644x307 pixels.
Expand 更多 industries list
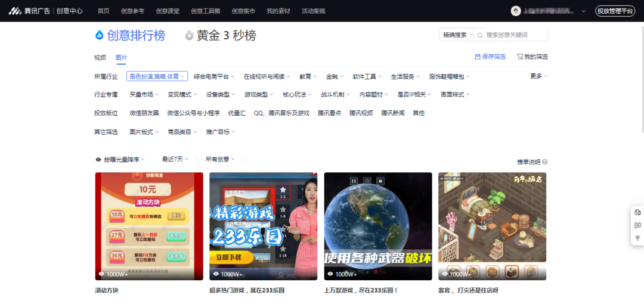538,76
